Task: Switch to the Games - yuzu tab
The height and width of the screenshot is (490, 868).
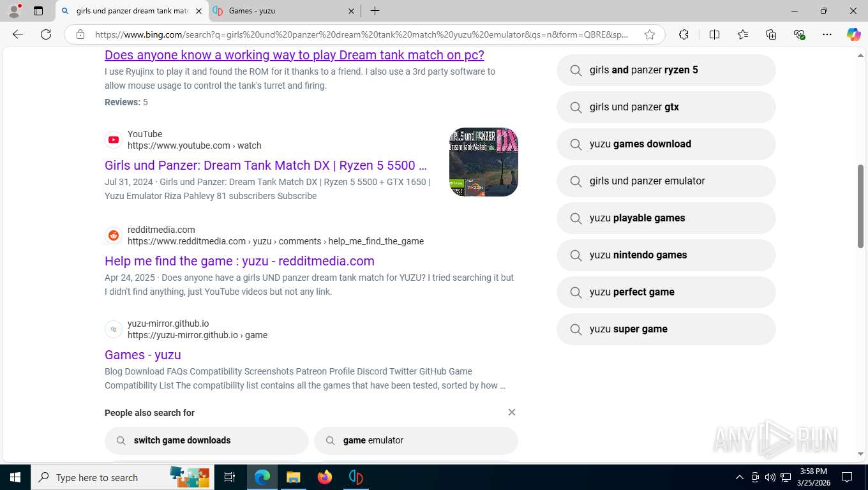Action: coord(284,11)
